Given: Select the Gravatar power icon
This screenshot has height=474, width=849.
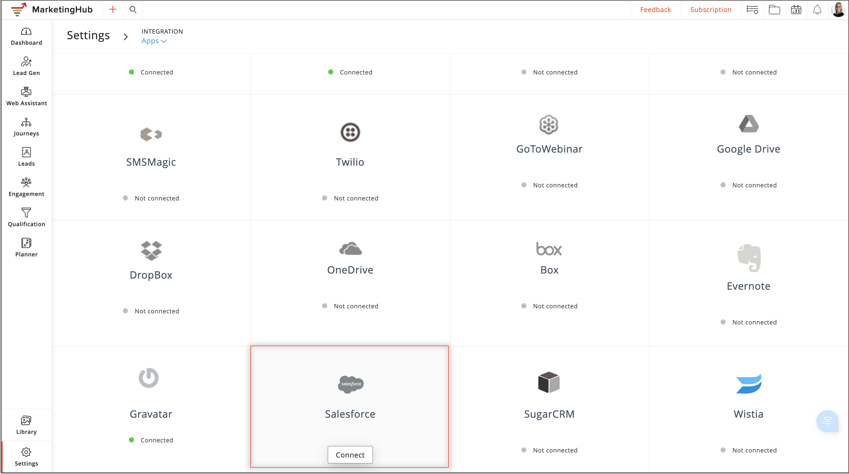Looking at the screenshot, I should [148, 378].
